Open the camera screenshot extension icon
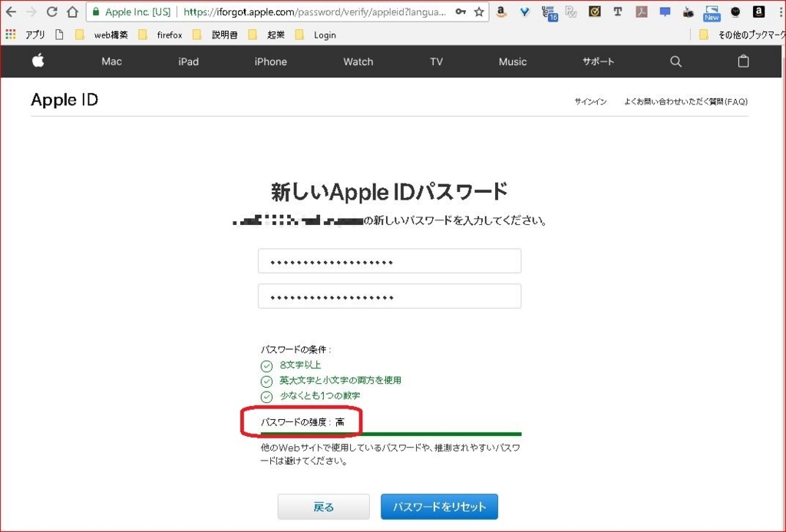The height and width of the screenshot is (532, 786). pos(689,12)
